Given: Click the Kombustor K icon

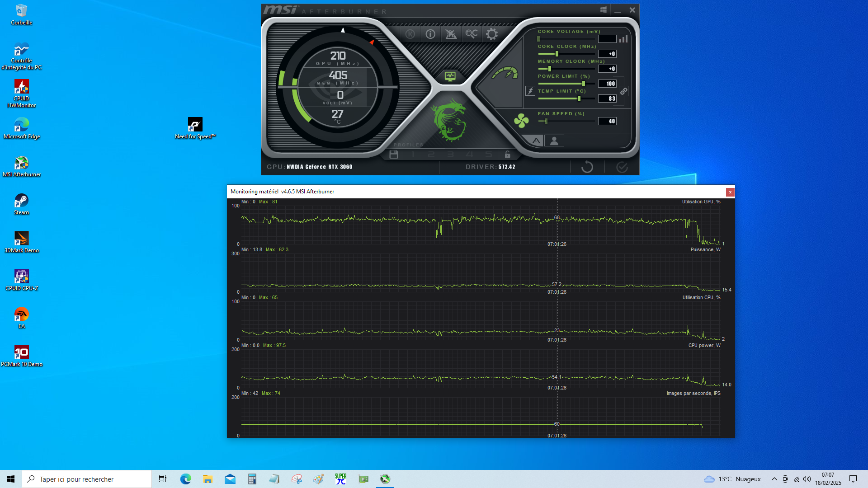Looking at the screenshot, I should point(410,34).
